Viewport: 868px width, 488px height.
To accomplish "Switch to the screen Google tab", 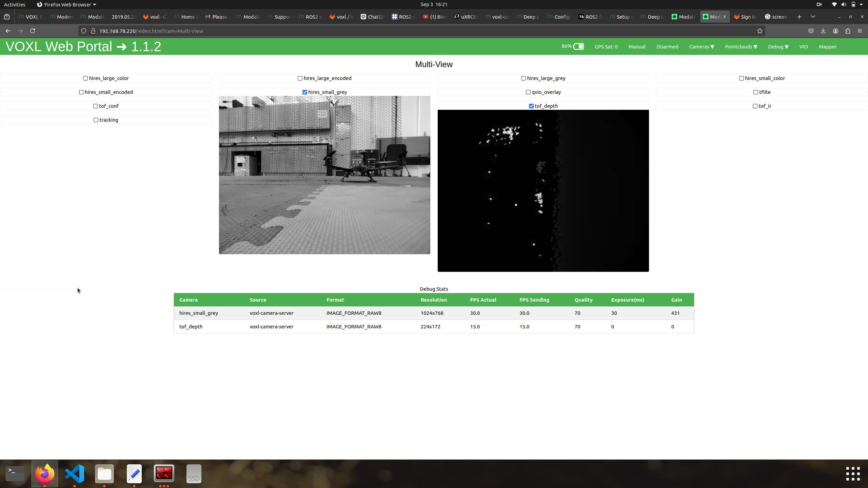I will [776, 17].
